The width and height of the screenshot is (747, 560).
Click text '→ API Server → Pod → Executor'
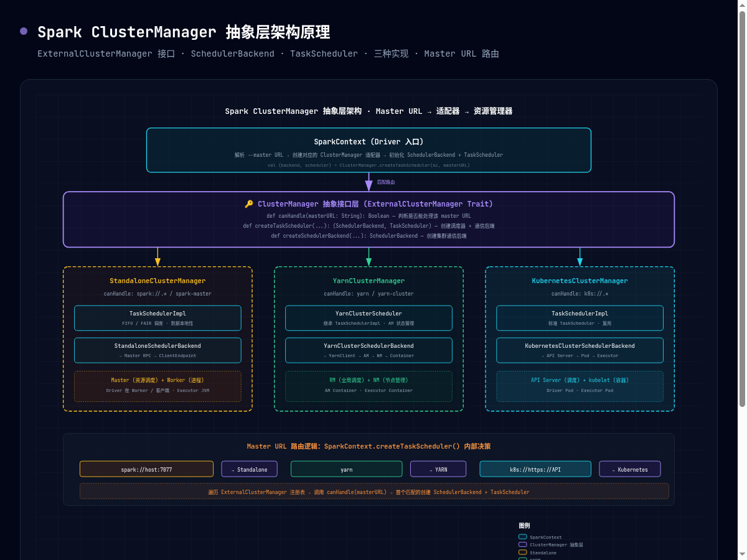click(x=580, y=356)
